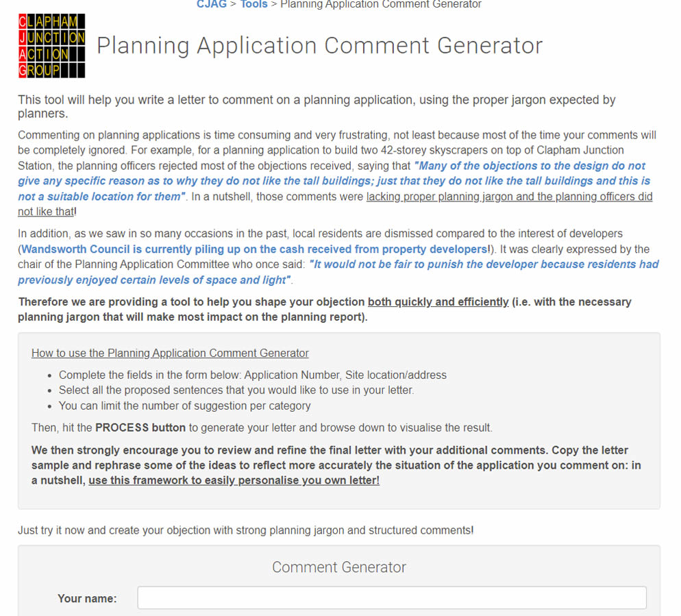
Task: Open the blue quote link starting "Many of the objections"
Action: [x=334, y=181]
